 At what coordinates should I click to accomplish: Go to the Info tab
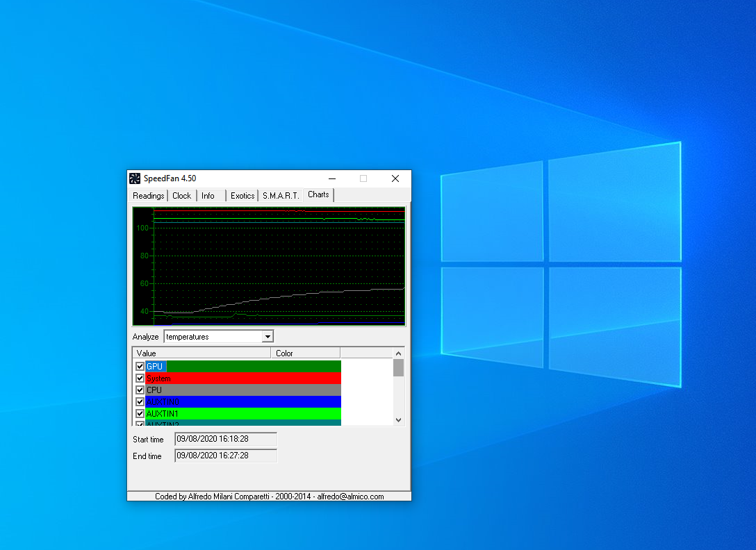click(x=208, y=196)
